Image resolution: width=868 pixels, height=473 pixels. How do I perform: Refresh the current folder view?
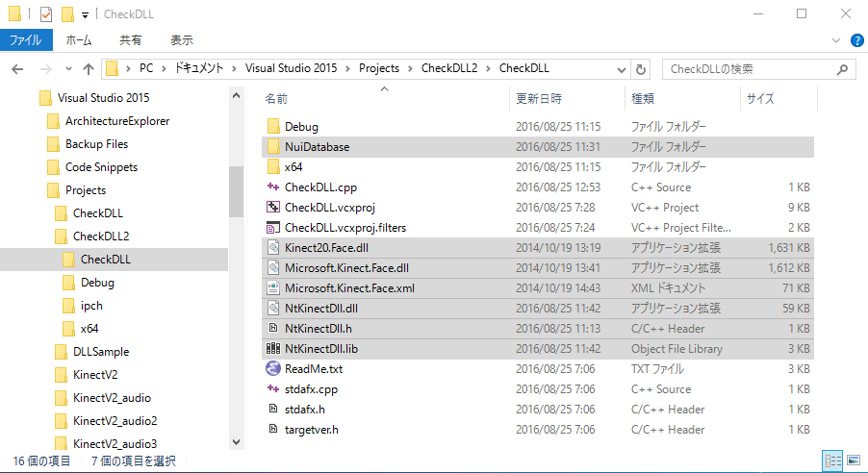642,69
